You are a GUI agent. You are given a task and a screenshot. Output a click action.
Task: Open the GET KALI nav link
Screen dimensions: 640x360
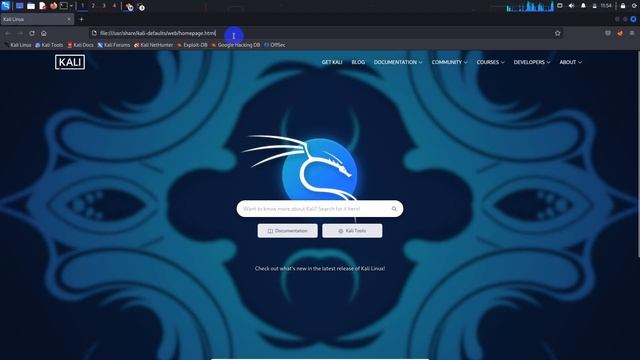332,62
